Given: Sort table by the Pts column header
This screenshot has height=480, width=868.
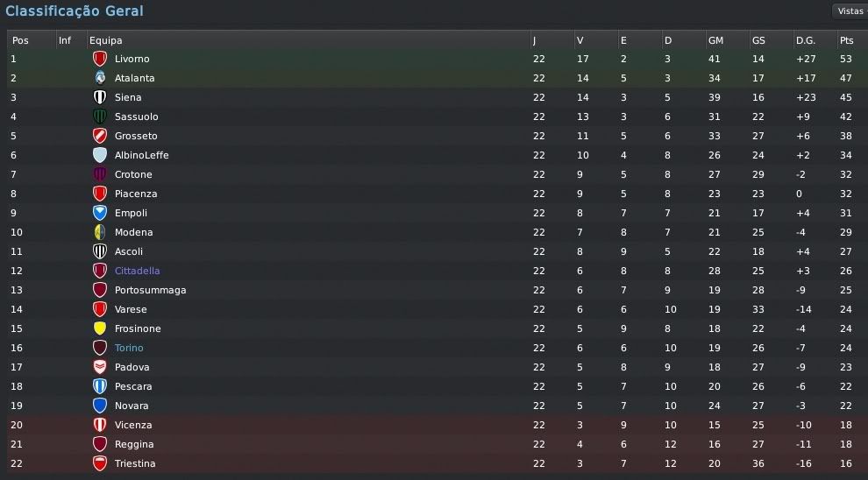Looking at the screenshot, I should (846, 40).
